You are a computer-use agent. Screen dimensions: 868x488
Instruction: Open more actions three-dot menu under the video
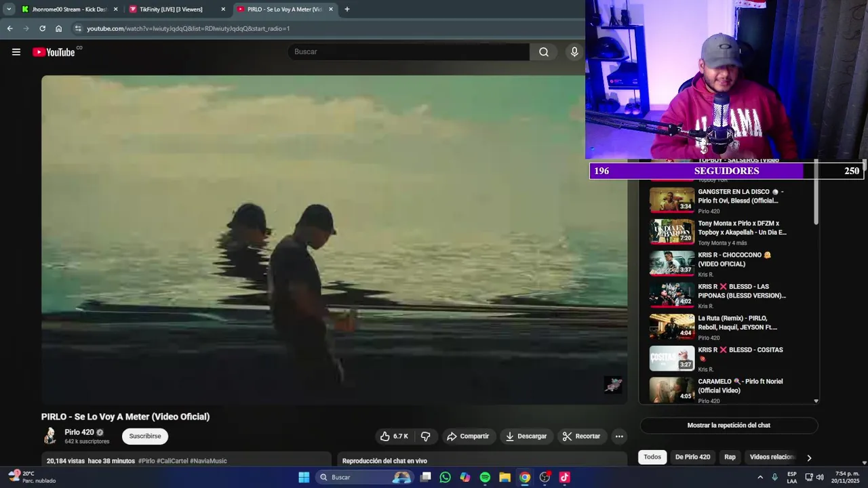click(x=619, y=436)
